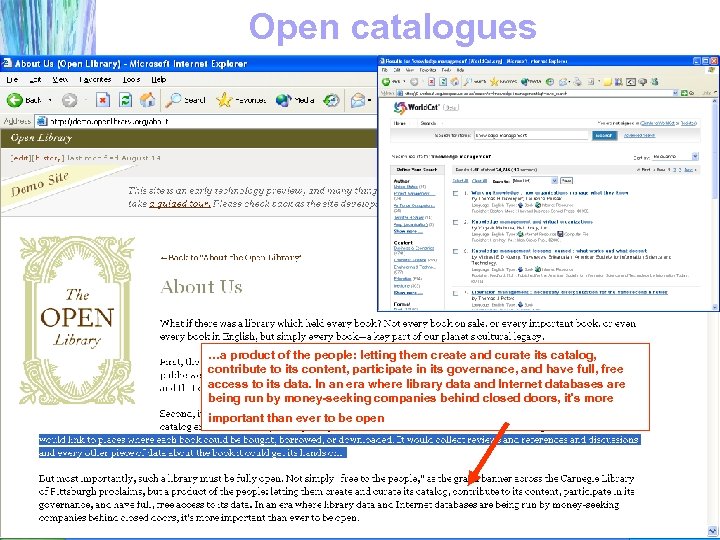Click blue Search button in WorldCat
720x540 pixels.
coord(605,135)
